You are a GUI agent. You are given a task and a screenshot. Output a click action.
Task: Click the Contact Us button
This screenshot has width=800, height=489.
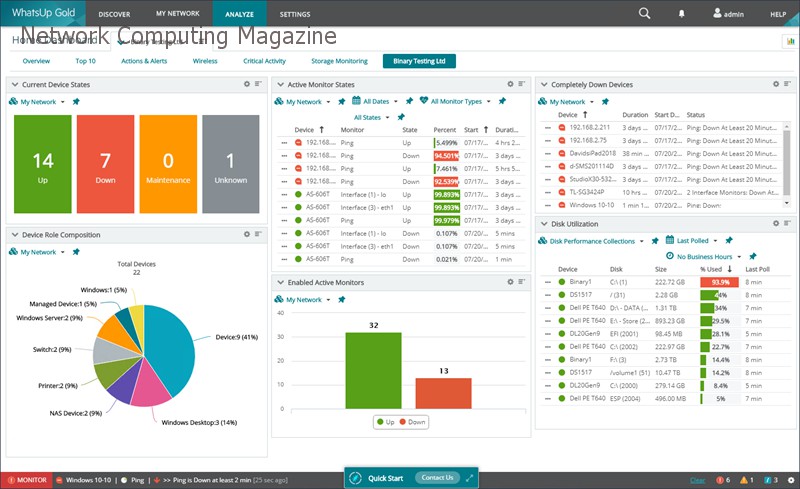(437, 478)
